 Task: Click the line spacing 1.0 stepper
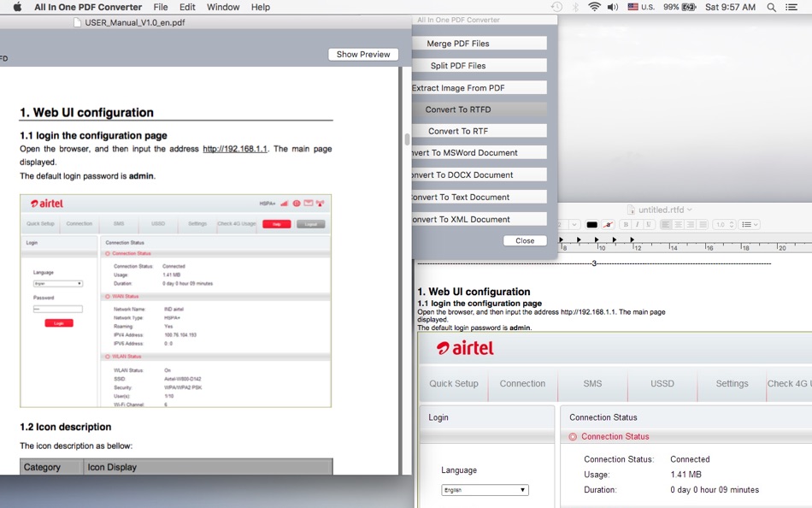[x=732, y=224]
